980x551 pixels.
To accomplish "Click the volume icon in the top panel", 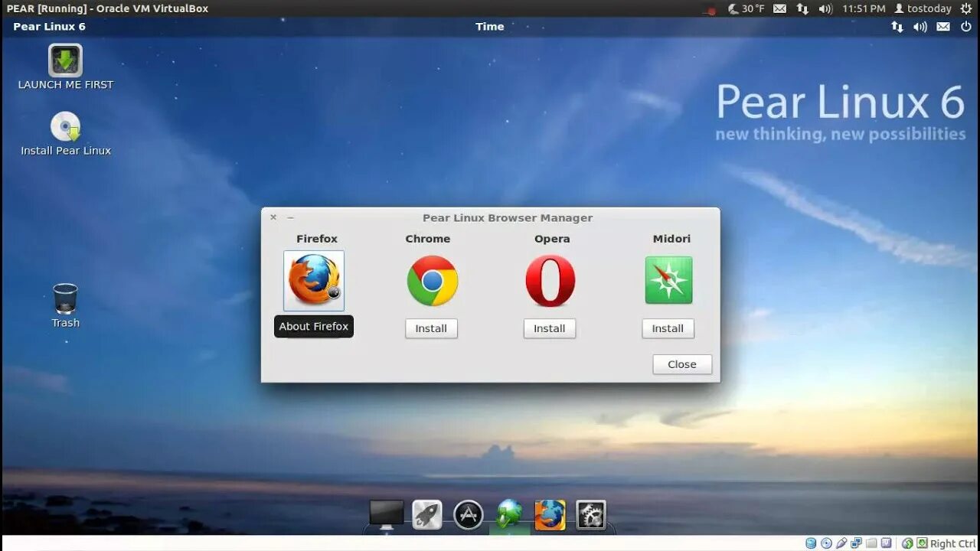I will [x=920, y=26].
